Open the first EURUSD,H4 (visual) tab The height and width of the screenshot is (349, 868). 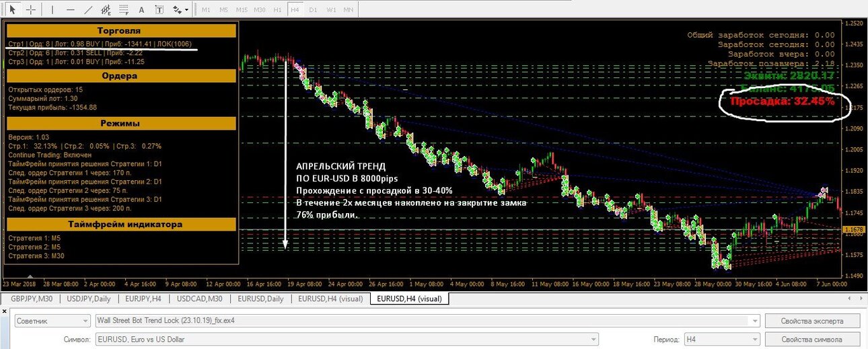(330, 299)
